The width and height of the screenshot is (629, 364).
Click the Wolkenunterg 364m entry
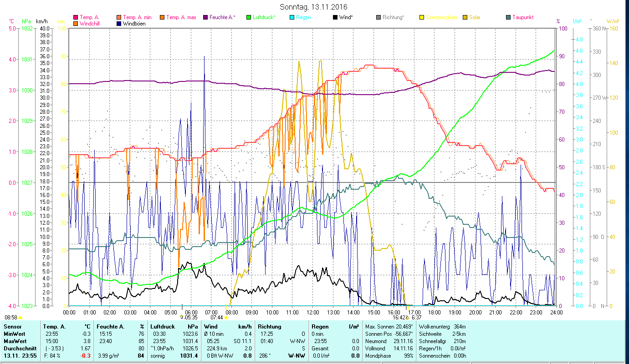tap(442, 327)
